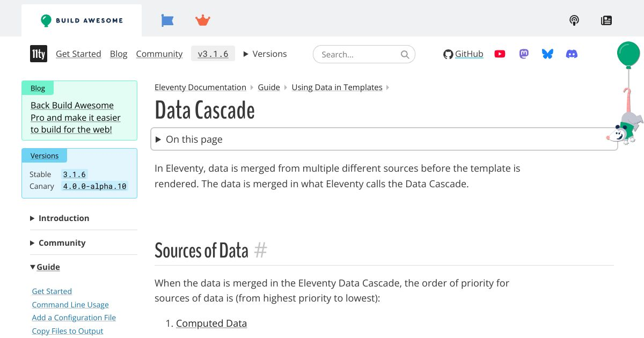
Task: Open the Guide breadcrumb
Action: tap(269, 87)
